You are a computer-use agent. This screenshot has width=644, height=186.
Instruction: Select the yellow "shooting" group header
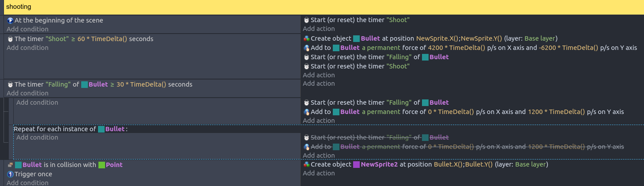309,7
